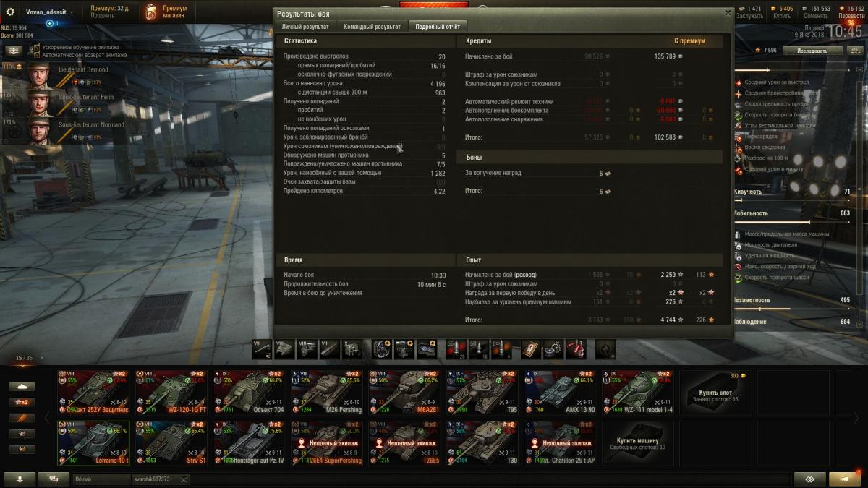Select the WZ-120-1G FT tank
Screen dimensions: 868x488
171,393
